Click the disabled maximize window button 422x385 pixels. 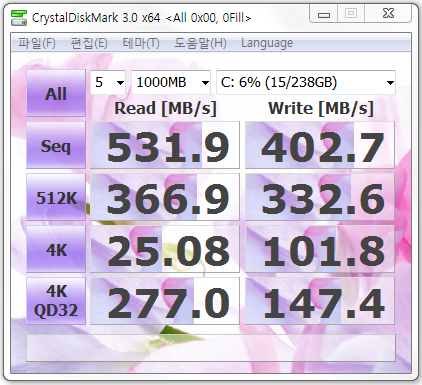click(x=351, y=14)
